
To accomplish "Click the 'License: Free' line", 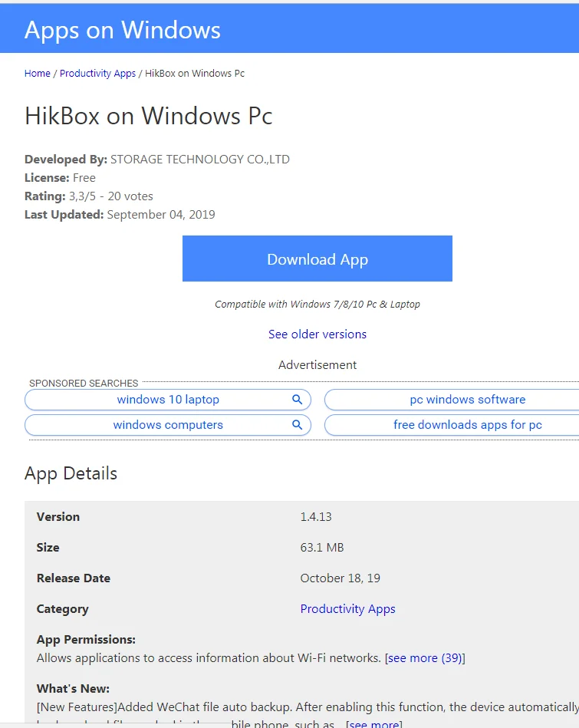I will pyautogui.click(x=60, y=178).
